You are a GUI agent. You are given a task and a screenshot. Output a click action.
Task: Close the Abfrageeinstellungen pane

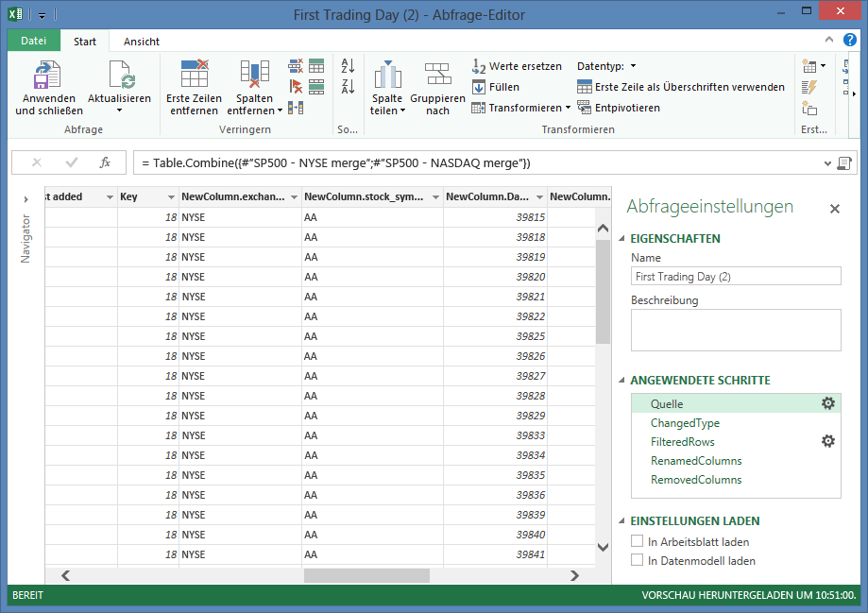coord(835,209)
